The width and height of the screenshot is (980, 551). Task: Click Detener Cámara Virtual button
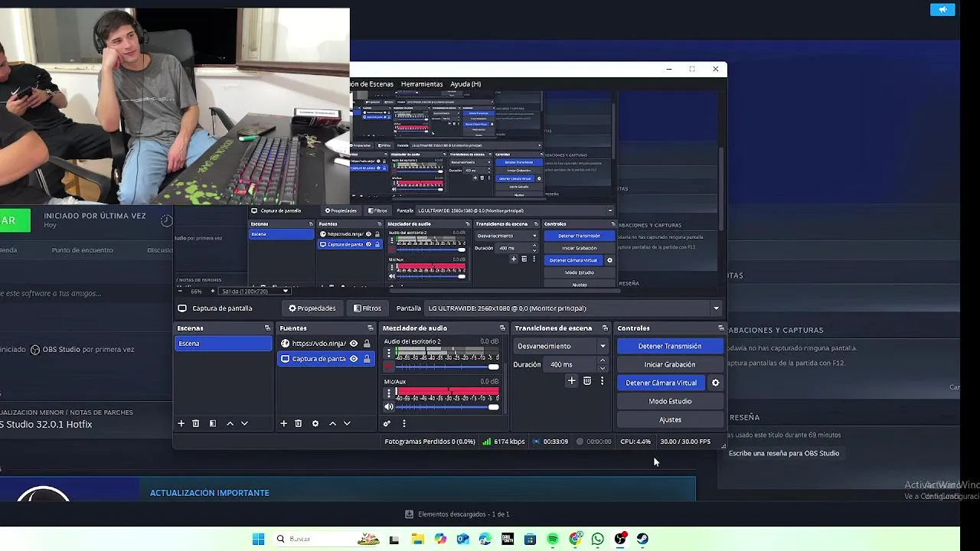tap(661, 383)
